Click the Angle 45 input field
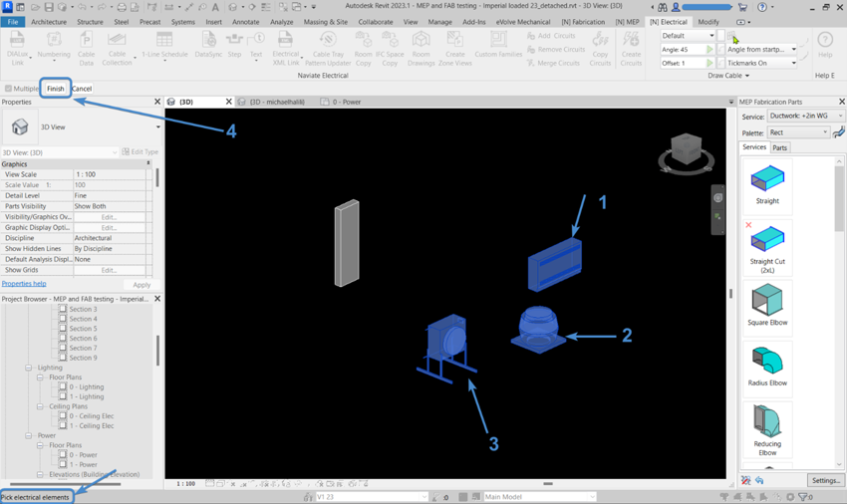 click(x=683, y=49)
